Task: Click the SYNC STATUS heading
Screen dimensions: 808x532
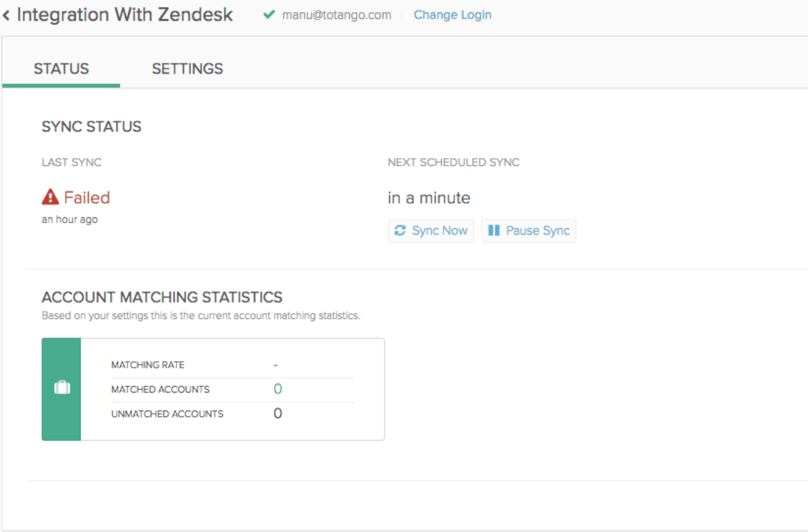Action: (92, 127)
